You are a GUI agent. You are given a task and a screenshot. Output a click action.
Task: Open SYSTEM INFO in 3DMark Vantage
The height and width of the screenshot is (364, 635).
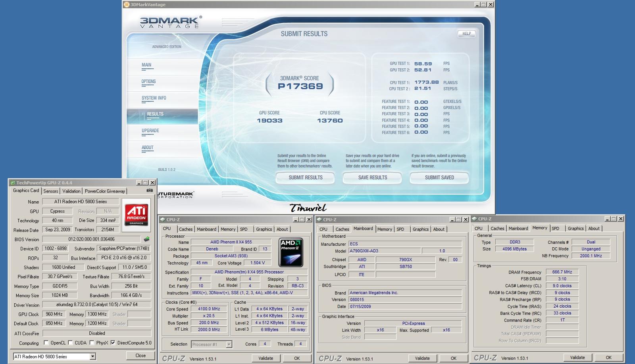154,98
